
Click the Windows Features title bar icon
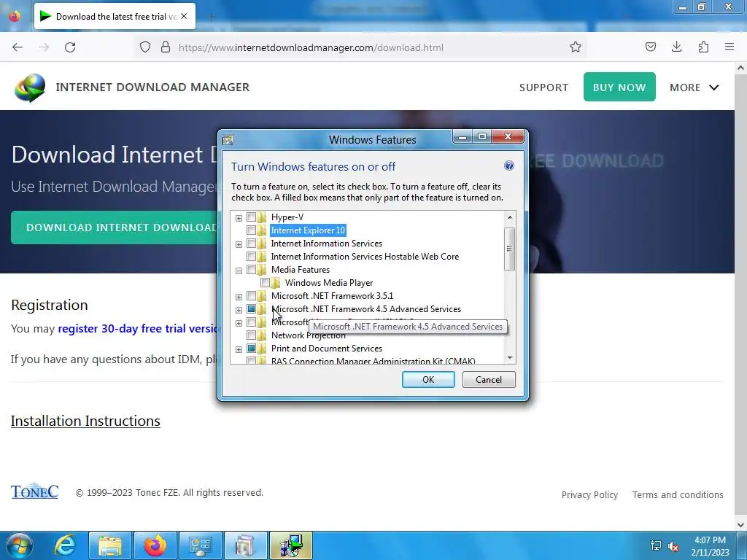pos(228,139)
